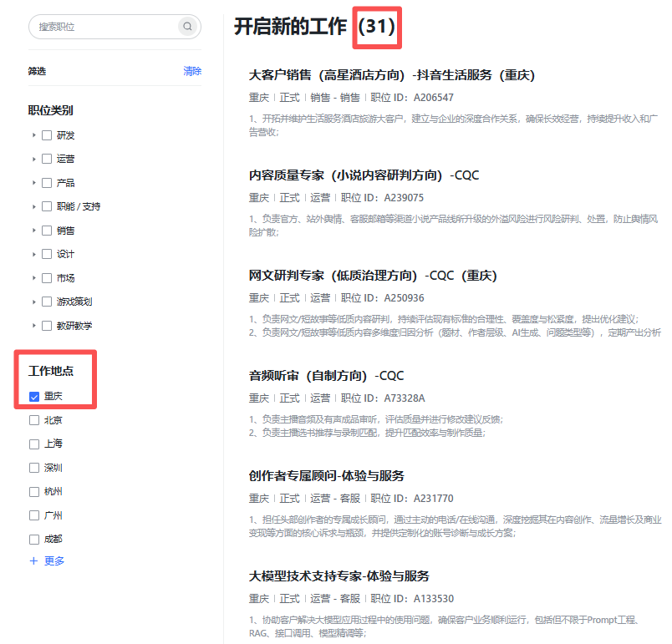Expand the 教研教学 category arrow
This screenshot has width=672, height=644.
pos(34,326)
